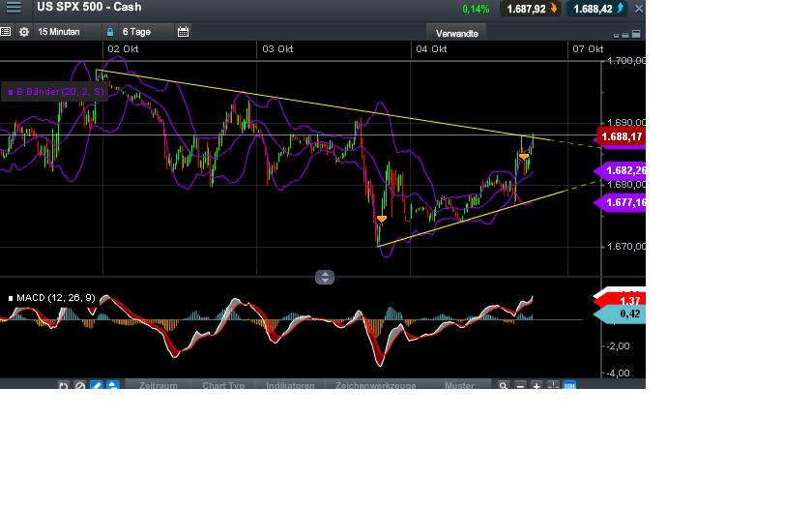812x508 pixels.
Task: Click the magnifier zoom icon in bottom toolbar
Action: coord(503,386)
